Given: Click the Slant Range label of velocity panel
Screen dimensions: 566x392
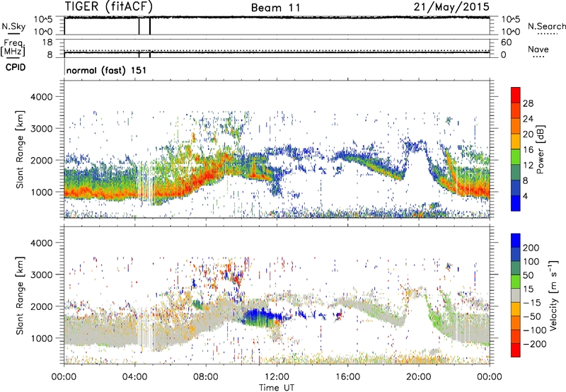Looking at the screenshot, I should (20, 295).
